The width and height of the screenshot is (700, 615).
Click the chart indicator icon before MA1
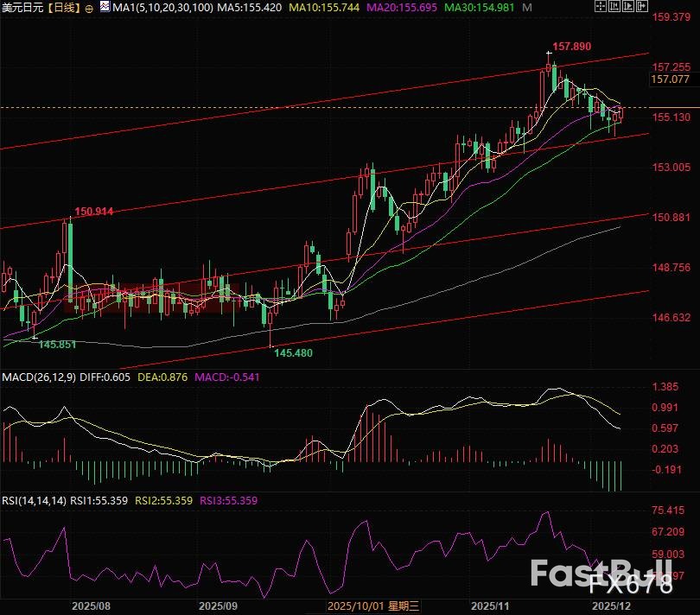click(105, 8)
